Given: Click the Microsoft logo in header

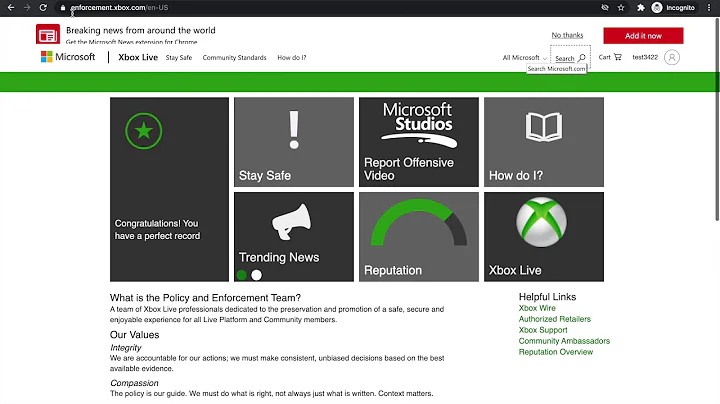Looking at the screenshot, I should (x=68, y=57).
